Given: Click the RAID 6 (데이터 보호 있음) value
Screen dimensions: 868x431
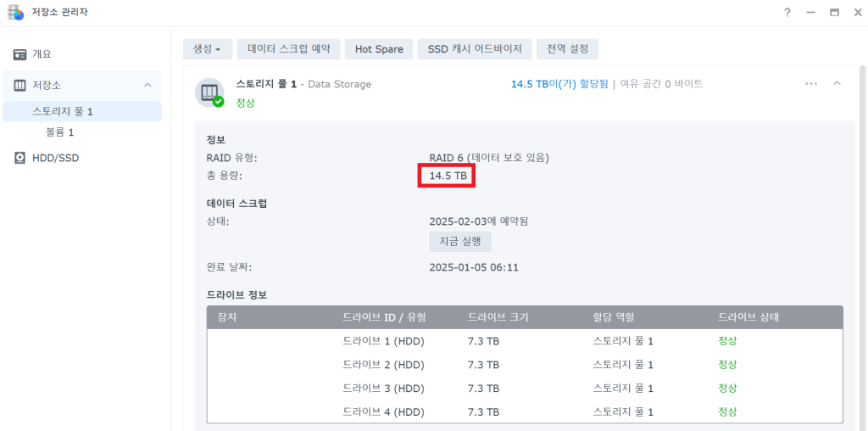Looking at the screenshot, I should pyautogui.click(x=489, y=158).
